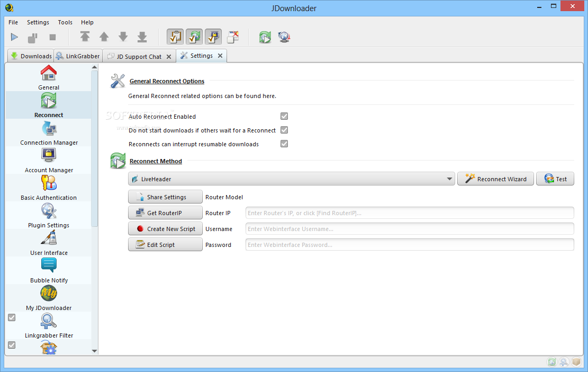Open User Interface settings
The width and height of the screenshot is (588, 372).
pos(49,243)
